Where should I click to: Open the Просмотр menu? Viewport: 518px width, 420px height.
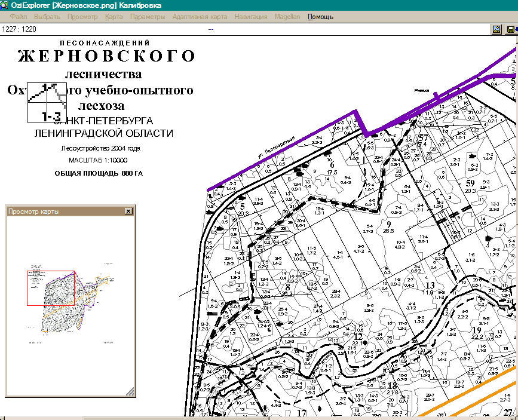tap(82, 17)
